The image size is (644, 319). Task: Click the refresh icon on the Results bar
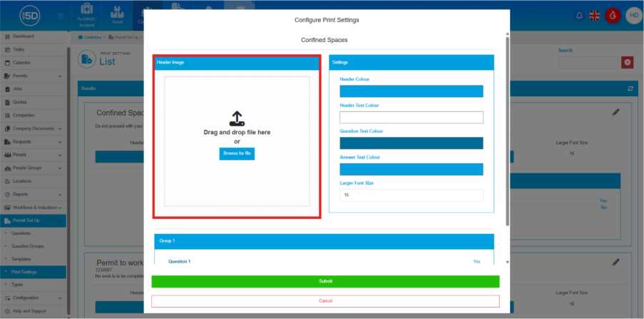[x=630, y=88]
